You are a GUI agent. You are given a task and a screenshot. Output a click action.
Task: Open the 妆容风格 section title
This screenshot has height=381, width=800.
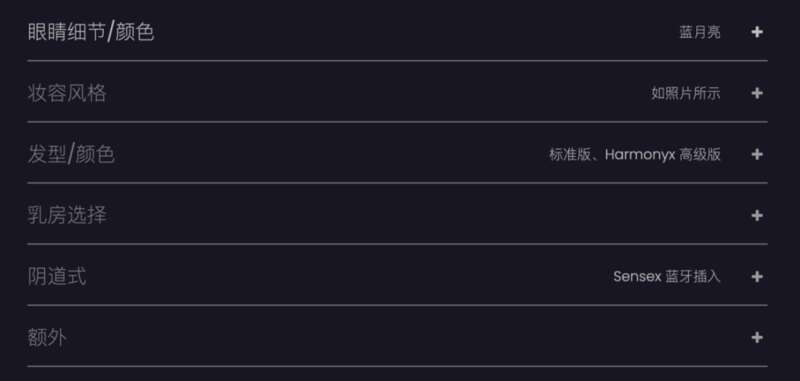67,93
